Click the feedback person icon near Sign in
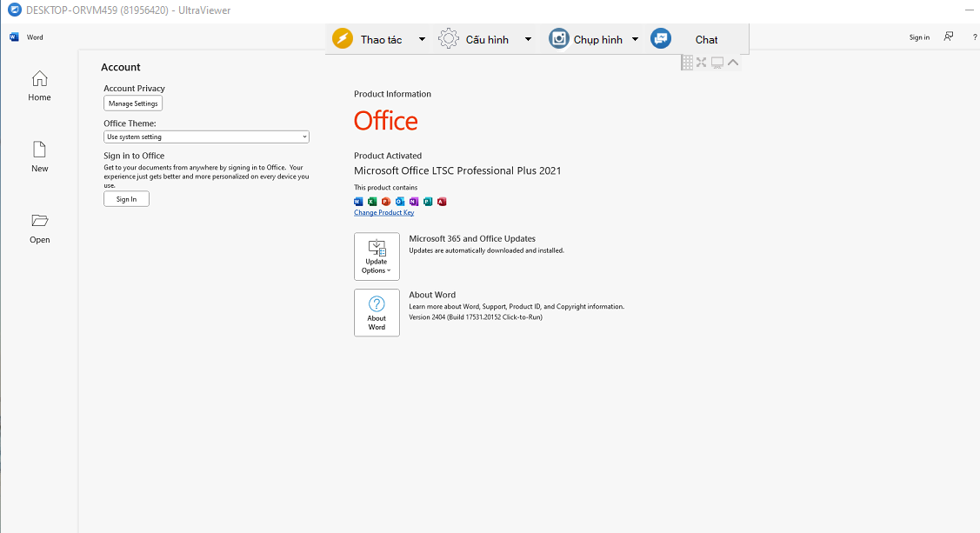Image resolution: width=980 pixels, height=533 pixels. (949, 37)
